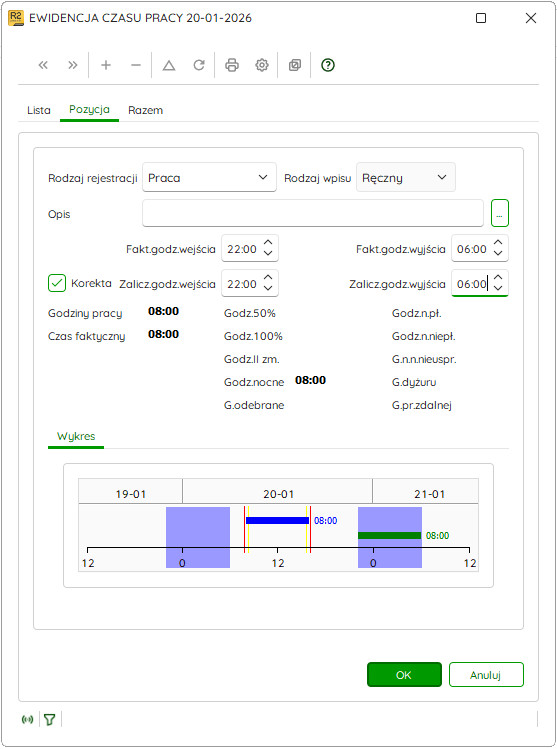Go to next record with double-right arrows
The image size is (557, 749).
(x=73, y=65)
